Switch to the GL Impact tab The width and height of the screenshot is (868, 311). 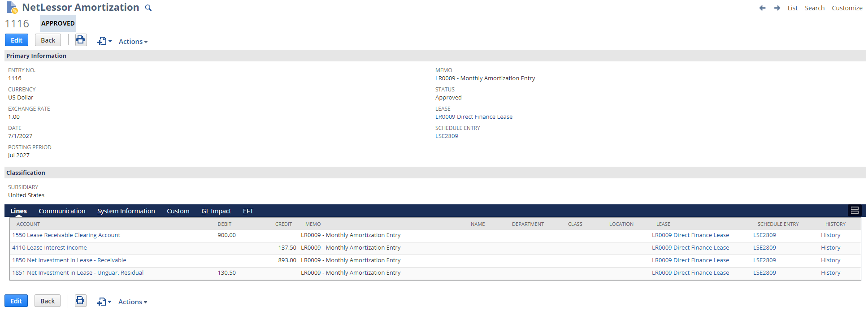coord(216,211)
